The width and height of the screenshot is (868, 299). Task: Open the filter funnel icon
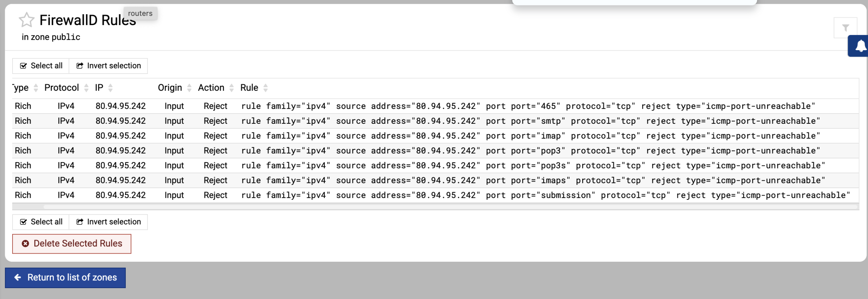[845, 28]
